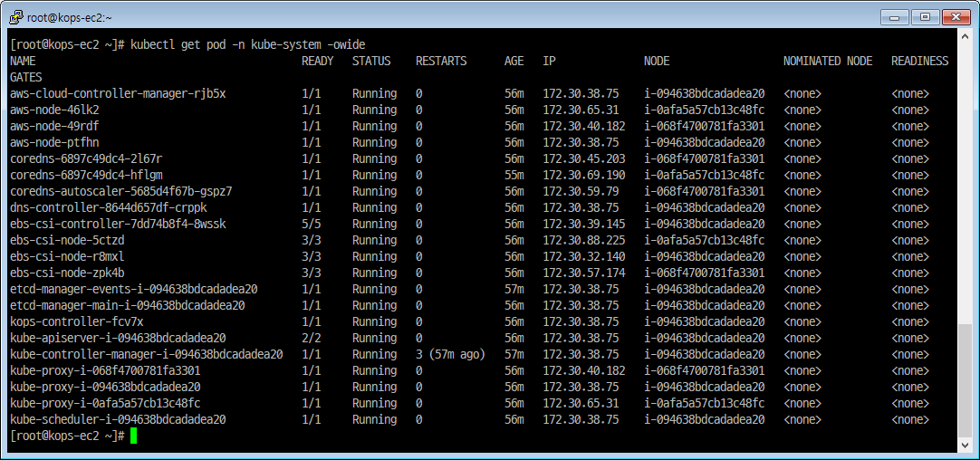Click the STATUS column header

pyautogui.click(x=371, y=62)
